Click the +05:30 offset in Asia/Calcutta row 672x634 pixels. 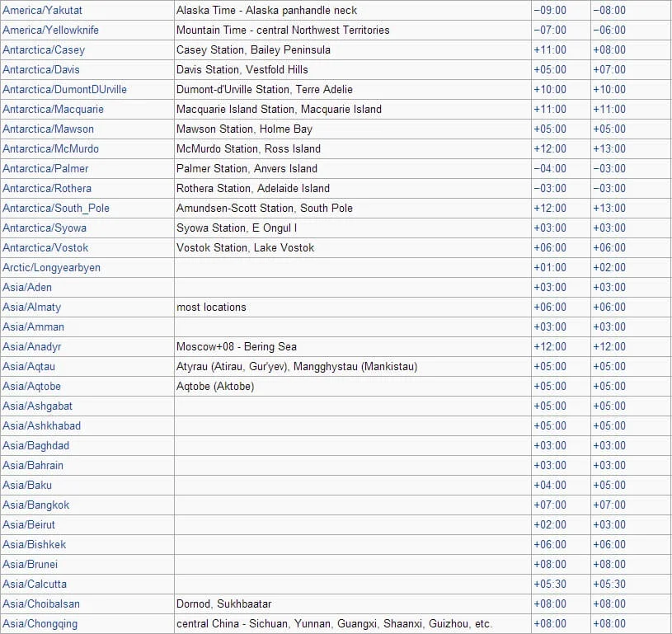click(550, 585)
